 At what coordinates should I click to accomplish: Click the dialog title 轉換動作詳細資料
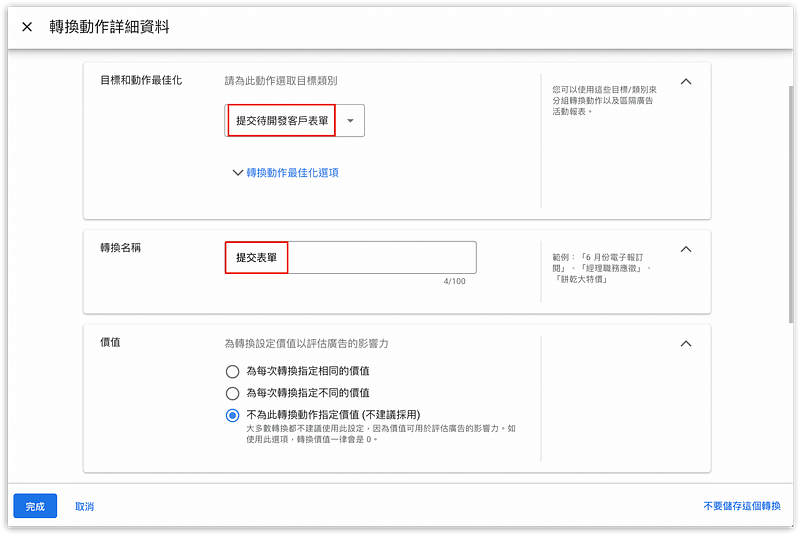(109, 27)
